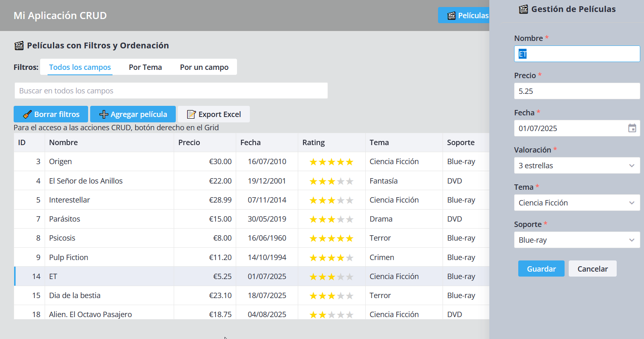The image size is (644, 339).
Task: Click the star rating of Pulp Fiction row
Action: (x=331, y=258)
